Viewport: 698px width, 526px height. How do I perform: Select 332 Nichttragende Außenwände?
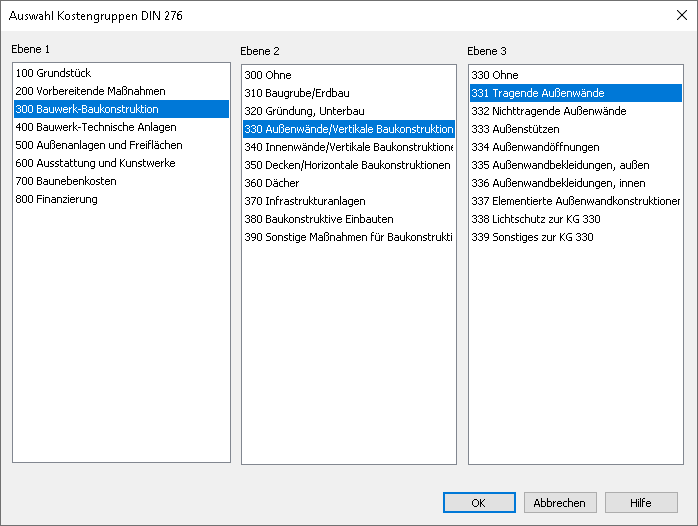[576, 111]
